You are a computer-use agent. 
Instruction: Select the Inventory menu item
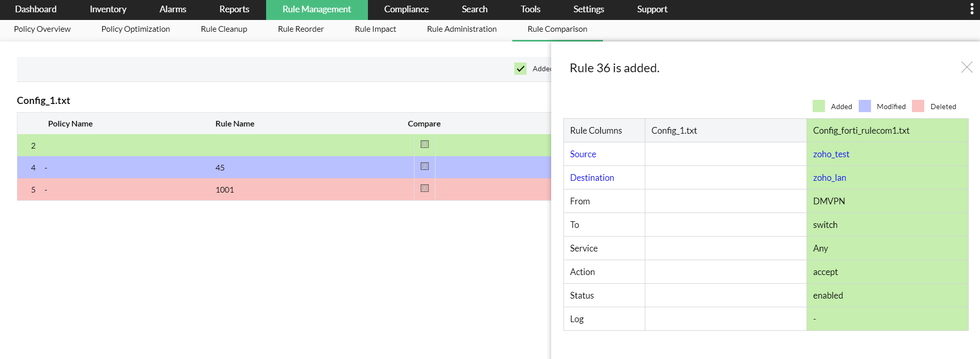108,9
